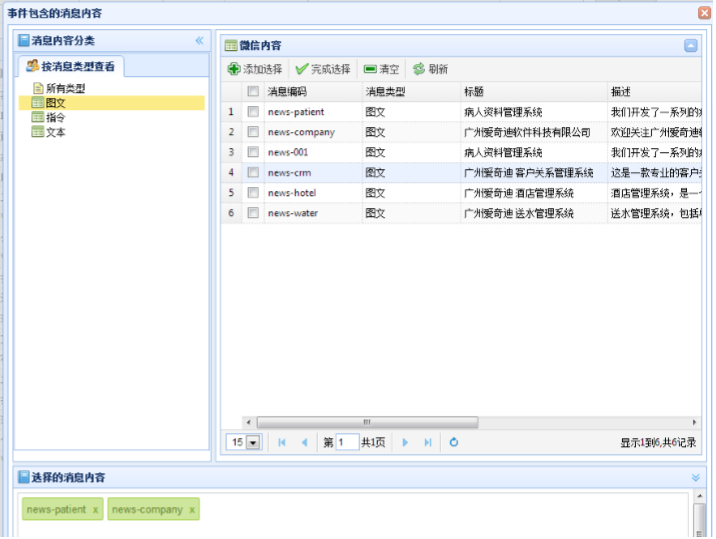Click the 指令 tree node table icon

[x=37, y=117]
